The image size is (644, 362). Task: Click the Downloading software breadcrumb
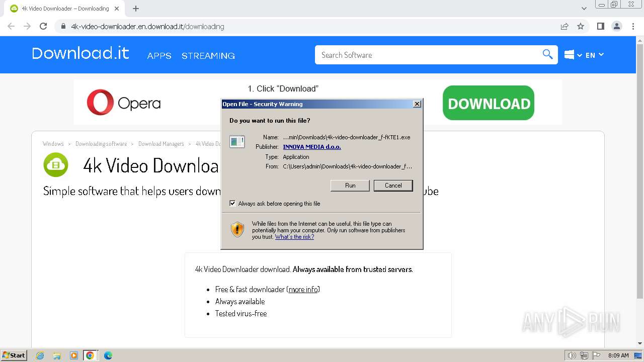(101, 144)
